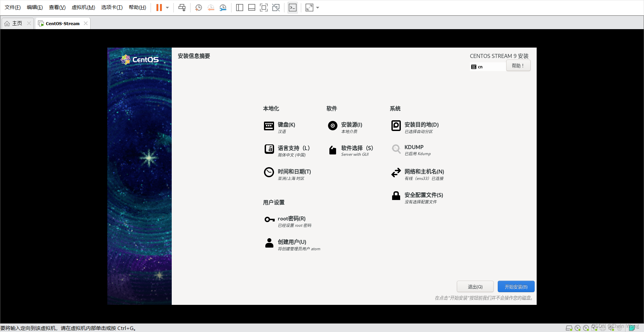
Task: Open the 帮助(H) menu
Action: click(x=138, y=7)
